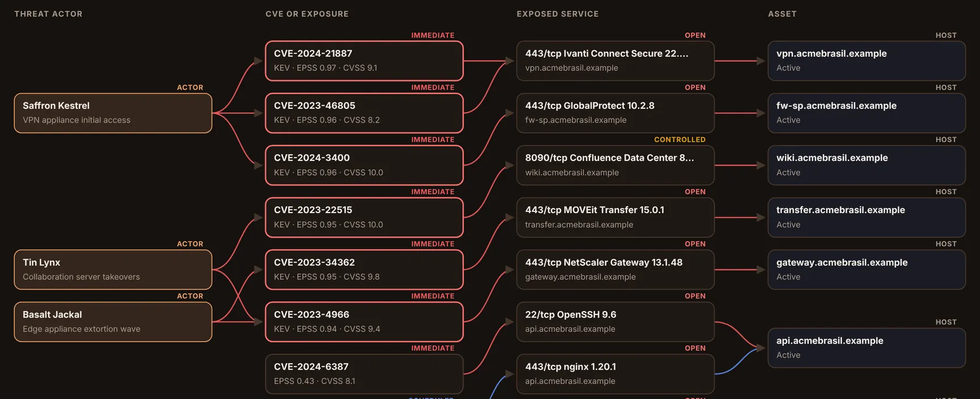Click the ACTOR tag above Saffron Kestrel
This screenshot has width=980, height=399.
click(x=190, y=87)
